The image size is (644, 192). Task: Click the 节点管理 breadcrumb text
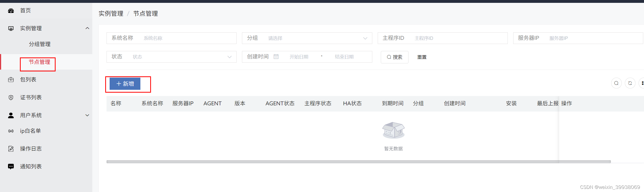[x=146, y=14]
